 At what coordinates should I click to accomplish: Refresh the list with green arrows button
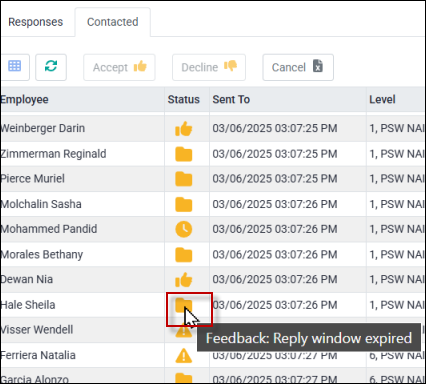51,67
